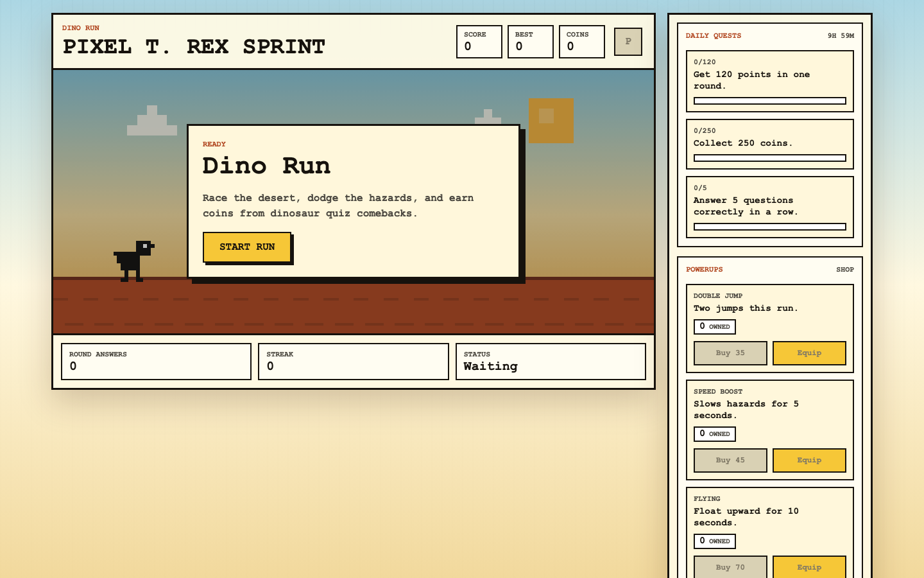Screen dimensions: 924x578
Task: Select the 'Collect 250 coins' quest
Action: [770, 144]
